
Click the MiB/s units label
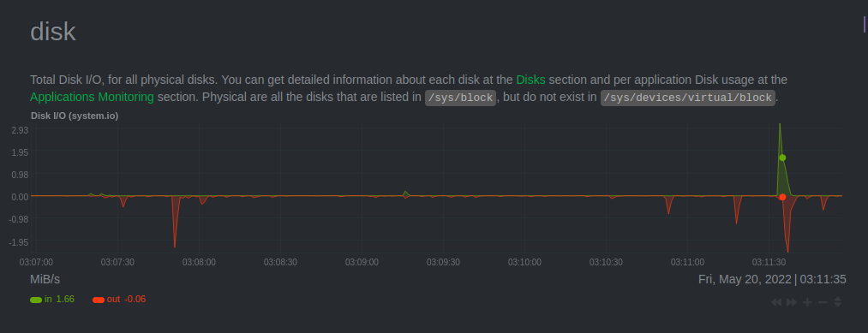coord(45,279)
